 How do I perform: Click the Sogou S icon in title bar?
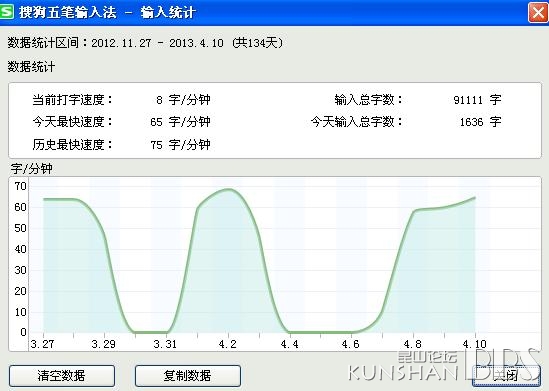coord(7,12)
